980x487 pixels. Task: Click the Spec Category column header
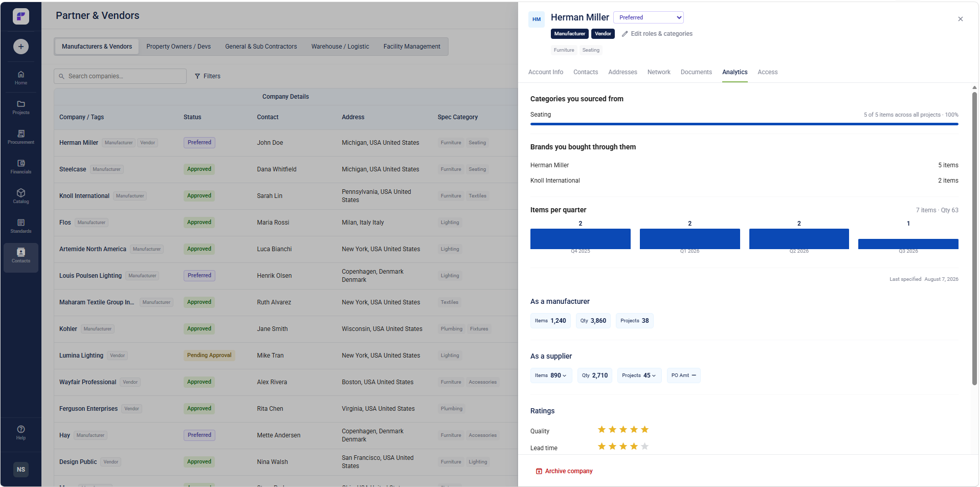pos(458,117)
